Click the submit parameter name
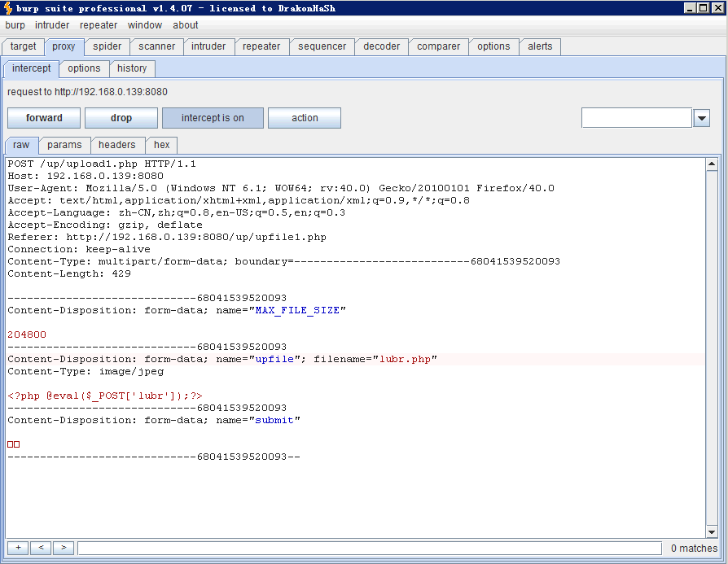This screenshot has height=564, width=728. coord(275,420)
